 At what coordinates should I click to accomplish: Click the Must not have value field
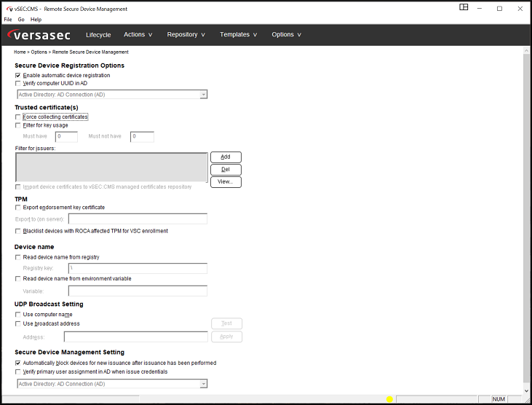pos(142,137)
